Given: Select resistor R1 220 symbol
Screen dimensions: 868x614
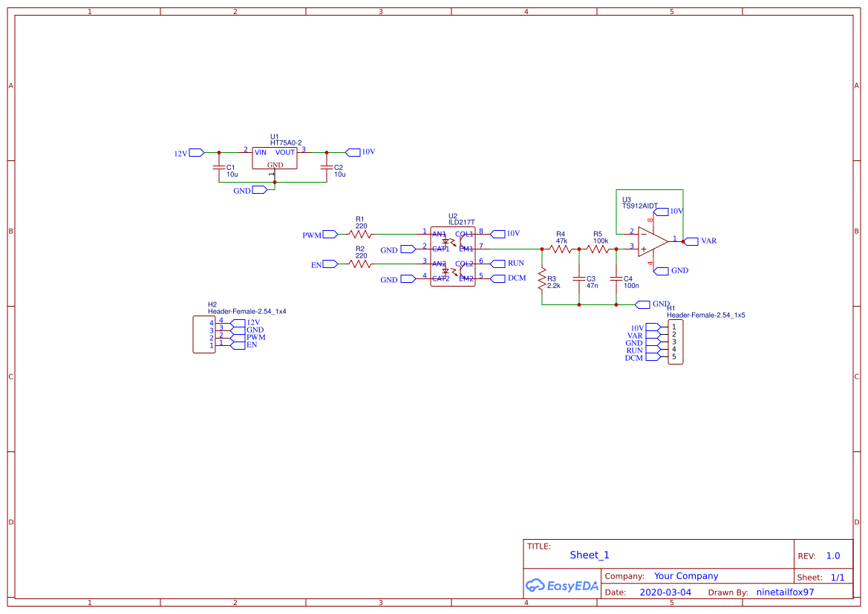Looking at the screenshot, I should [x=359, y=233].
